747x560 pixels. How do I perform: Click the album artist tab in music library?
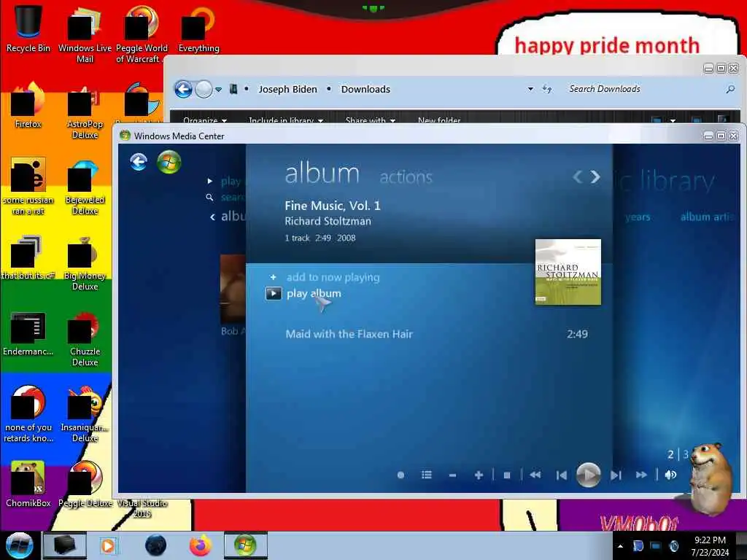706,217
